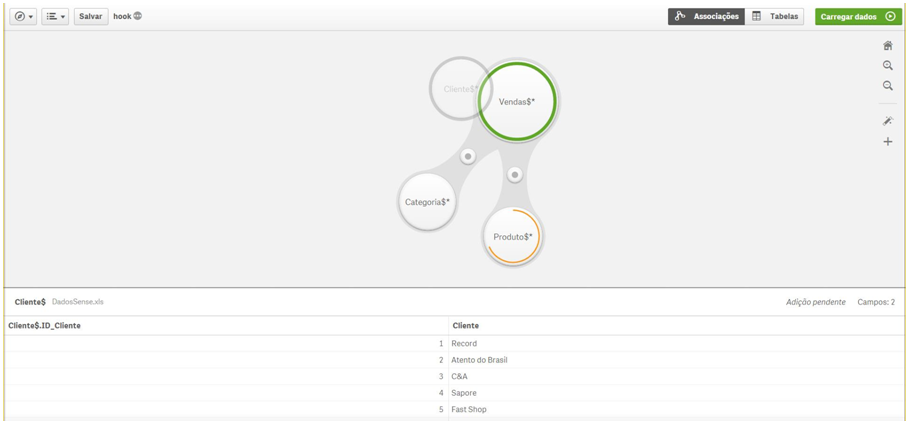Select the Record cell
This screenshot has width=910, height=425.
676,343
